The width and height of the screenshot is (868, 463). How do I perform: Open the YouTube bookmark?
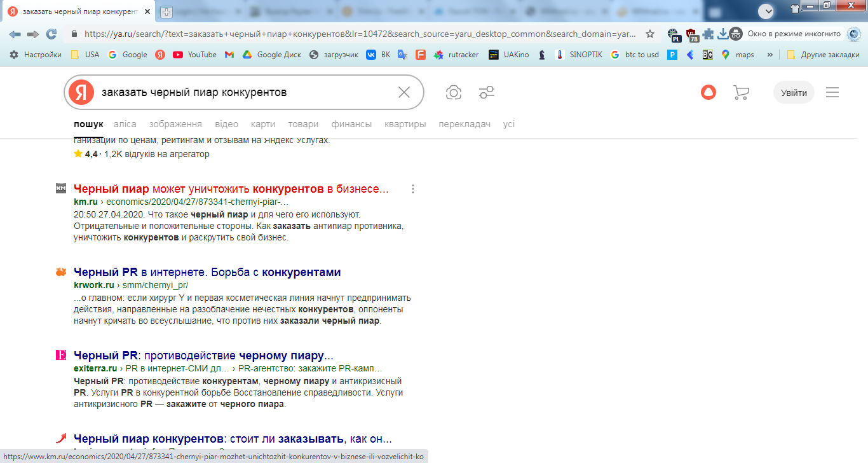(195, 55)
